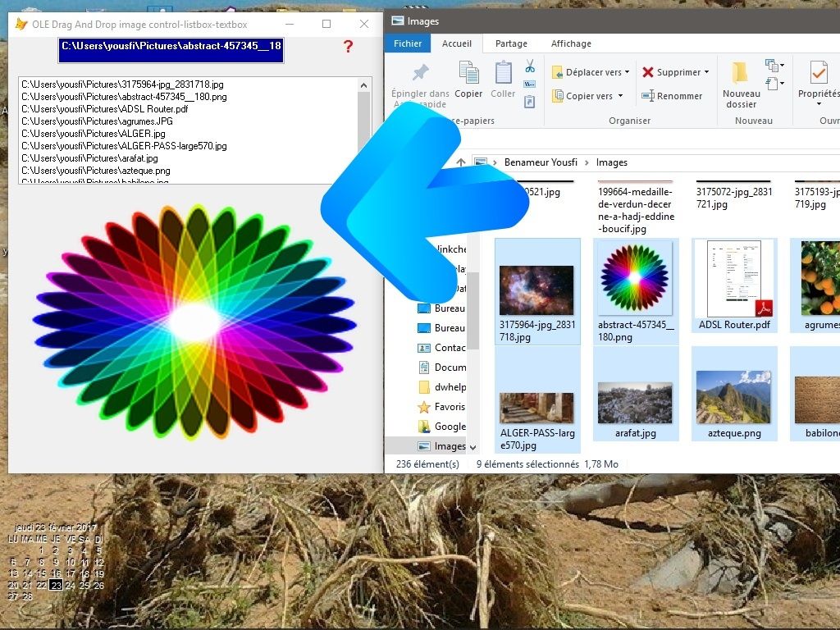
Task: Click the Renommer icon
Action: click(x=650, y=95)
